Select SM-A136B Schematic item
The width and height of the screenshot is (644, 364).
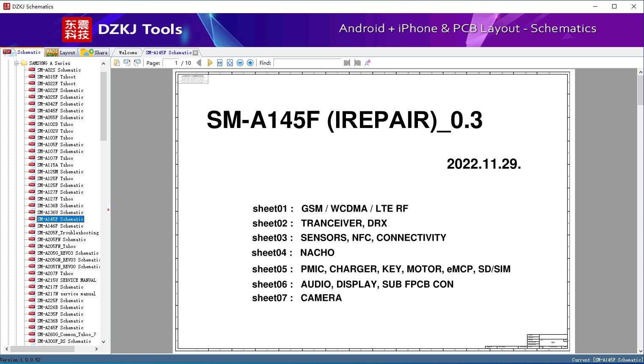click(60, 206)
